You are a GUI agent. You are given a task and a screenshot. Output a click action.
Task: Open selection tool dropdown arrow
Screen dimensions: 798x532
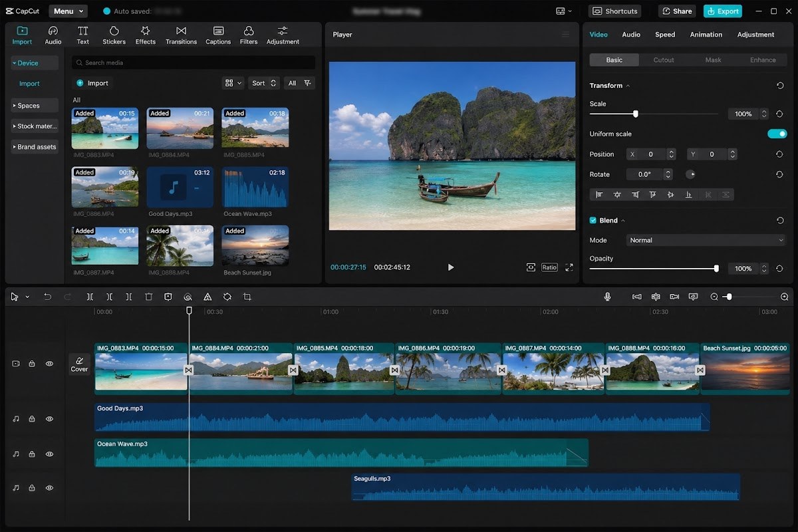pos(27,297)
